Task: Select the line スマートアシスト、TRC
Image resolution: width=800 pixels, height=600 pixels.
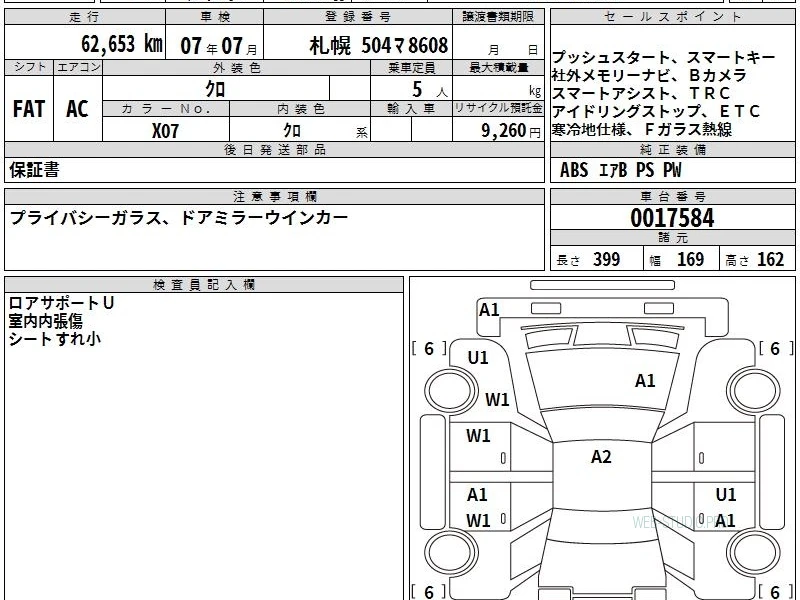Action: pos(641,93)
